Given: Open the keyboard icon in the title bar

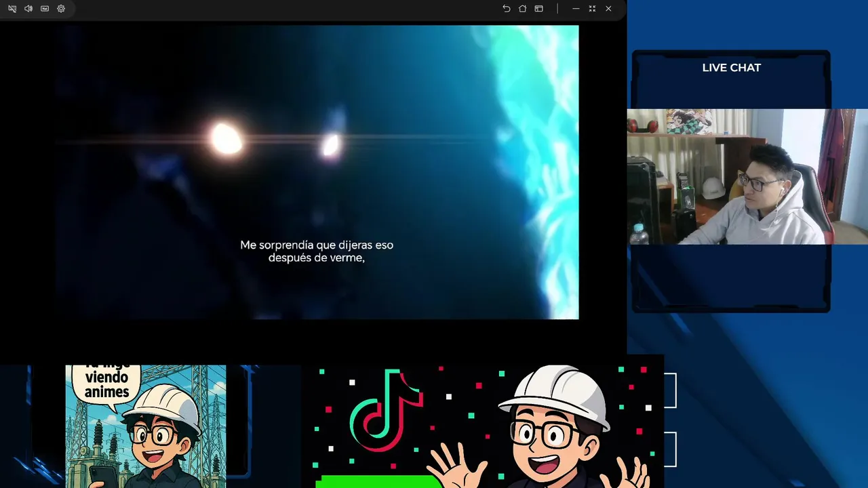Looking at the screenshot, I should tap(45, 9).
